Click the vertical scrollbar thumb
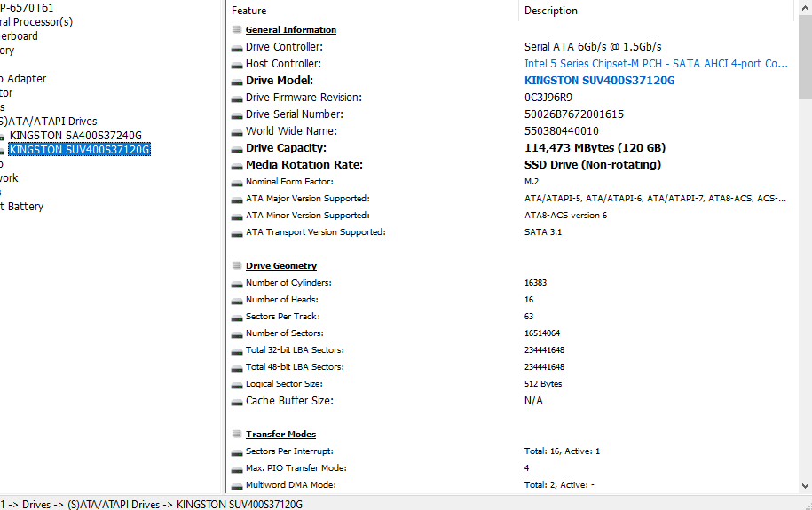Viewport: 812px width, 510px height. [x=805, y=58]
